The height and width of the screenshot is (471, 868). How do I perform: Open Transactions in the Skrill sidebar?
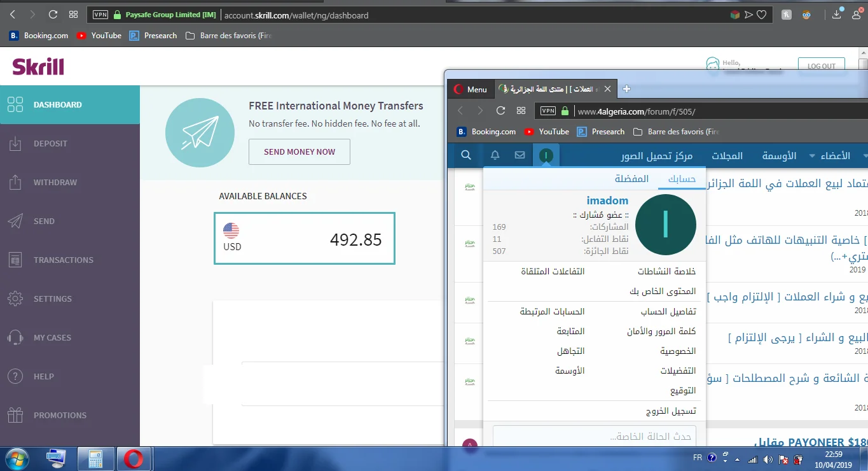(63, 260)
